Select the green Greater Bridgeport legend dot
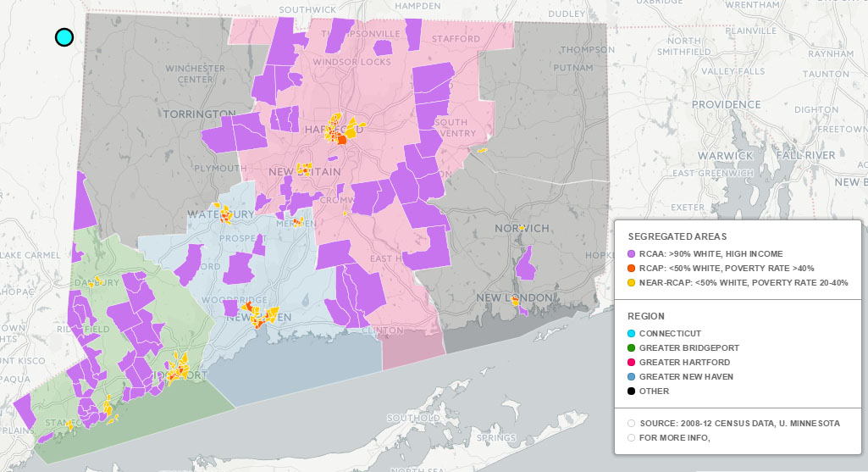868x472 pixels. pyautogui.click(x=632, y=347)
